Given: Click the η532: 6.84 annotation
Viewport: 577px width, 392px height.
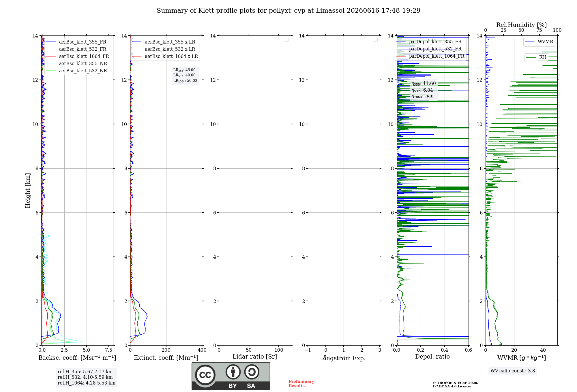Looking at the screenshot, I should (422, 90).
